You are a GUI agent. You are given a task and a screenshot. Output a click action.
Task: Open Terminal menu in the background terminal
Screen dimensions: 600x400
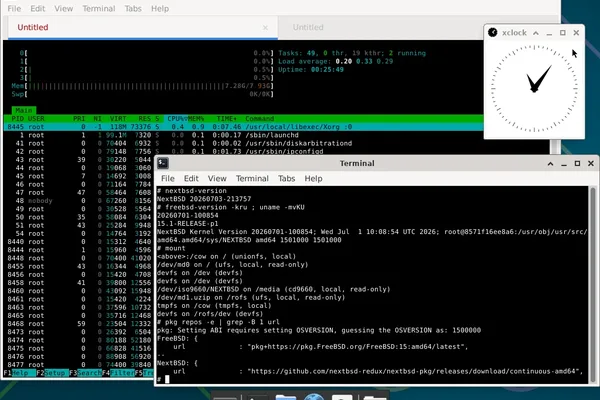pyautogui.click(x=99, y=8)
